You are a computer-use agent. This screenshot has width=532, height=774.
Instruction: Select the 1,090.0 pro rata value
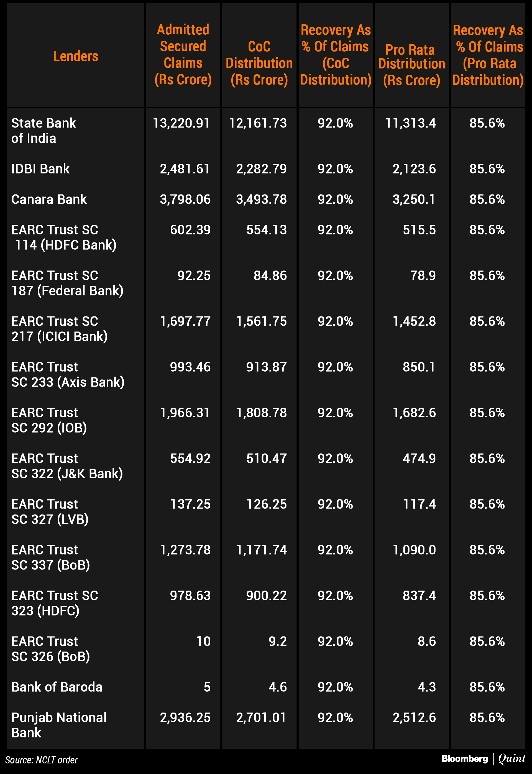tap(414, 550)
